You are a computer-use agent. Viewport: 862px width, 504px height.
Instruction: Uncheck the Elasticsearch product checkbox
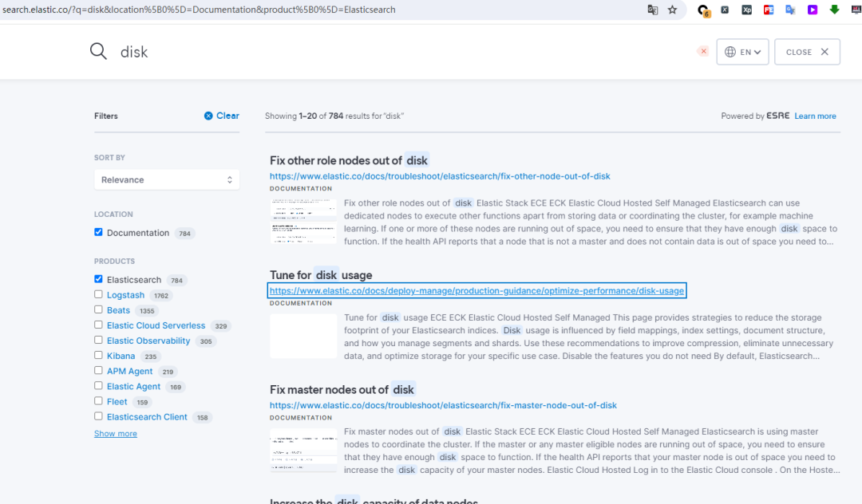98,279
